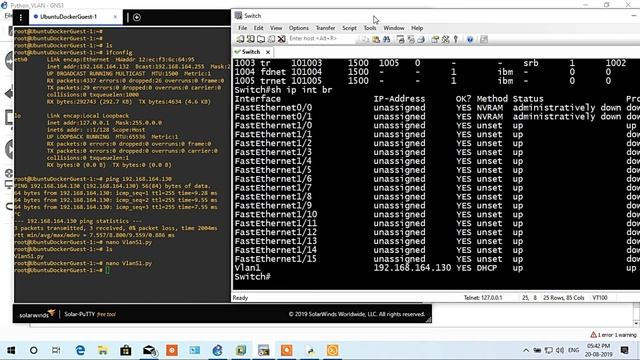Open the Action Center notifications icon
Screen dimensions: 640x360
[x=624, y=350]
